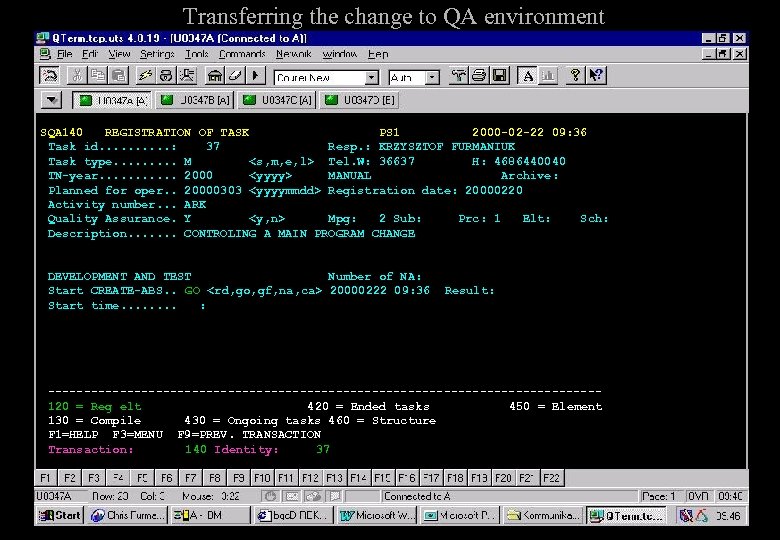Click the play arrow toolbar icon

tap(256, 76)
